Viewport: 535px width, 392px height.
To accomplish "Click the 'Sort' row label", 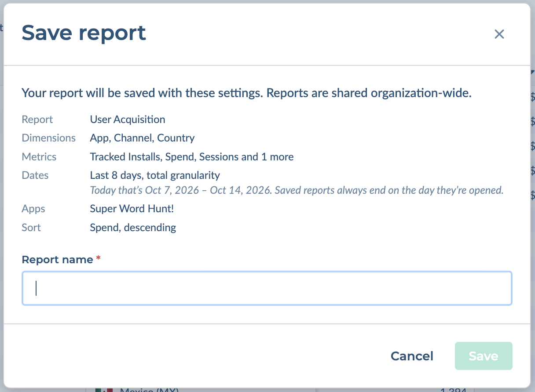I will pos(31,228).
